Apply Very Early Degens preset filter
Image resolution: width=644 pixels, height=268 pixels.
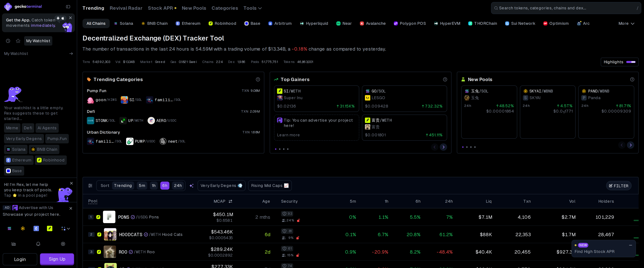click(x=221, y=185)
